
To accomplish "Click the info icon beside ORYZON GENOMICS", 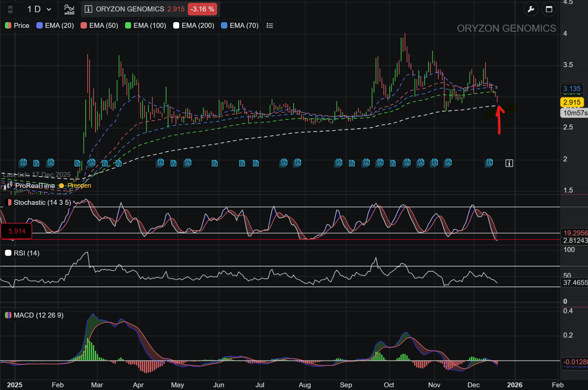I will point(88,9).
